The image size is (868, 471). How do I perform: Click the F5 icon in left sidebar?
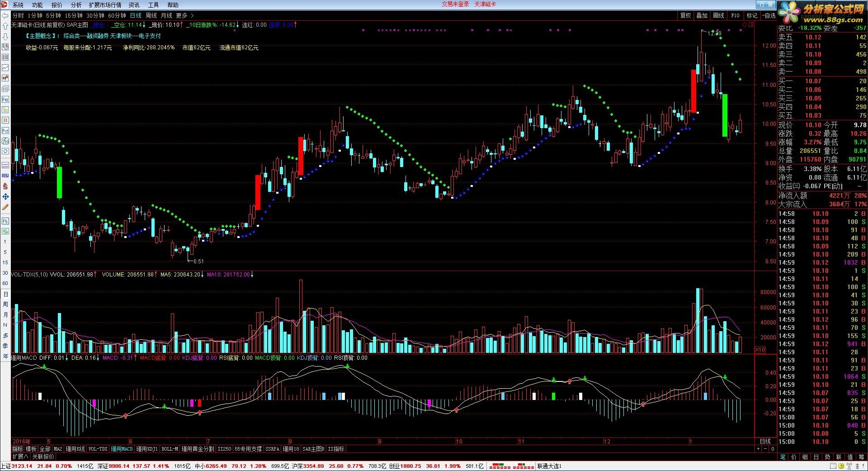(5, 221)
